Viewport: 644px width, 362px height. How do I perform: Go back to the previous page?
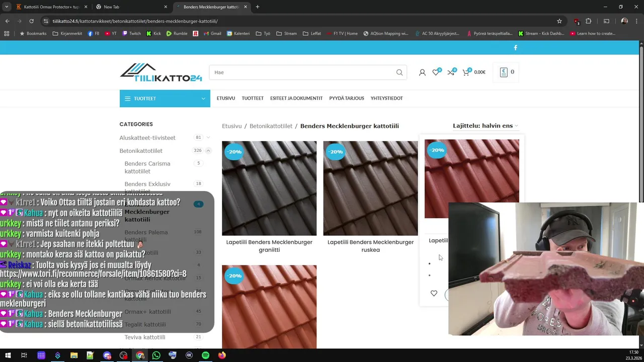click(x=7, y=21)
